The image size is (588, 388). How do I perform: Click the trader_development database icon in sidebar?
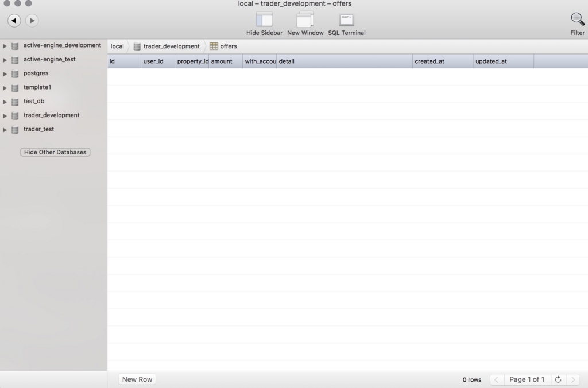coord(14,115)
